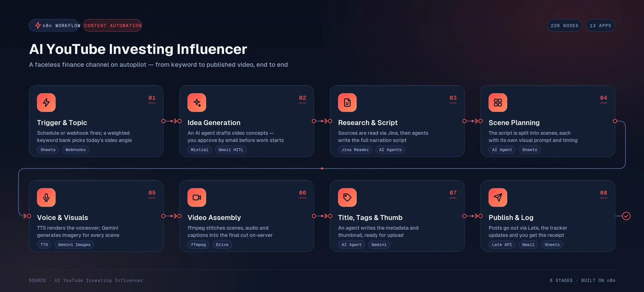Screen dimensions: 644x292
Task: Click the arrow connector between Research and Scene Planning
Action: tap(473, 121)
